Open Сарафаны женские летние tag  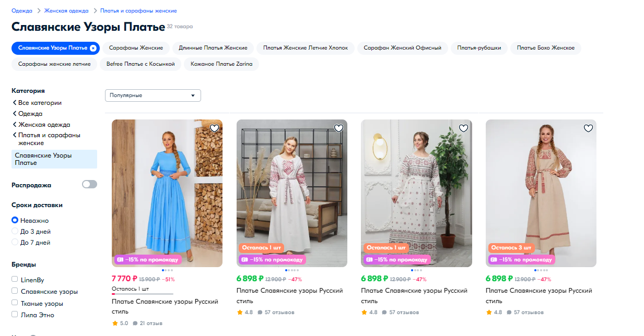coord(54,64)
